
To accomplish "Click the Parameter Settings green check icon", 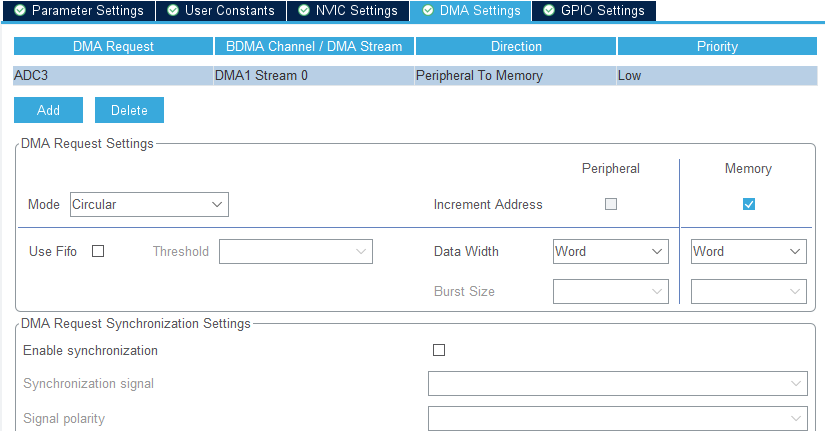I will [20, 11].
